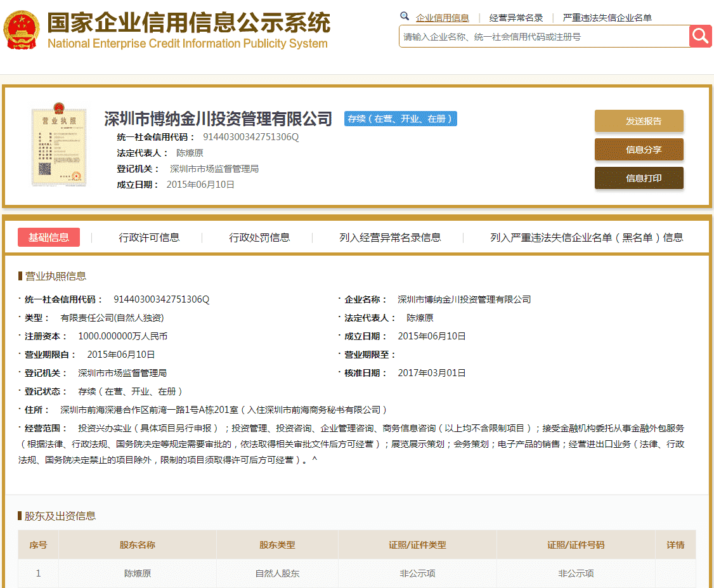Click shareholder name 陈燎原 in table
The width and height of the screenshot is (714, 588).
[x=137, y=573]
